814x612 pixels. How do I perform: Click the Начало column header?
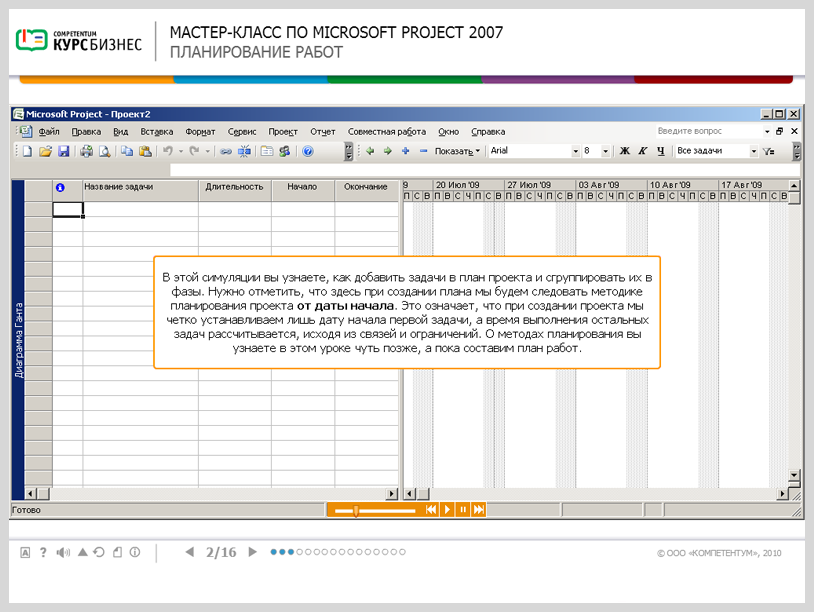[303, 191]
